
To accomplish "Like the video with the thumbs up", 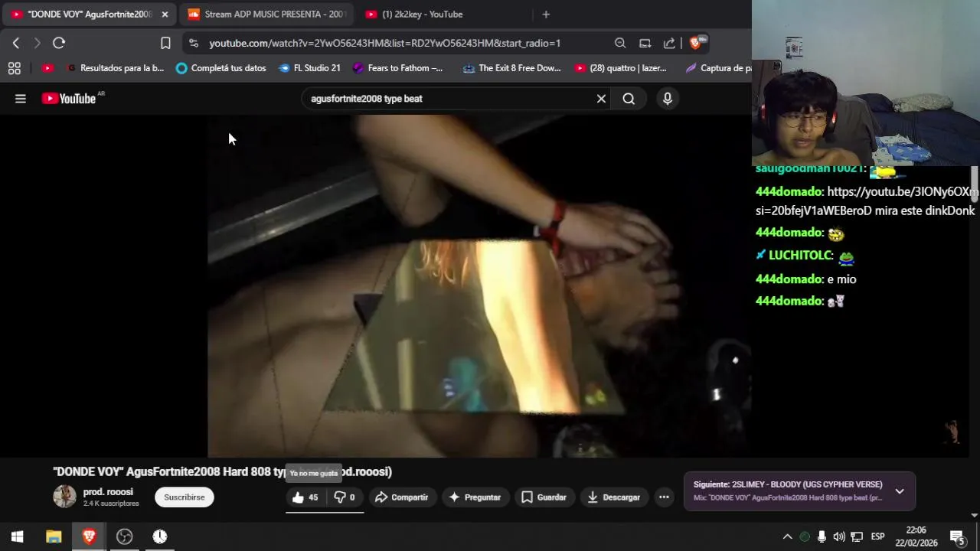I will [x=305, y=497].
